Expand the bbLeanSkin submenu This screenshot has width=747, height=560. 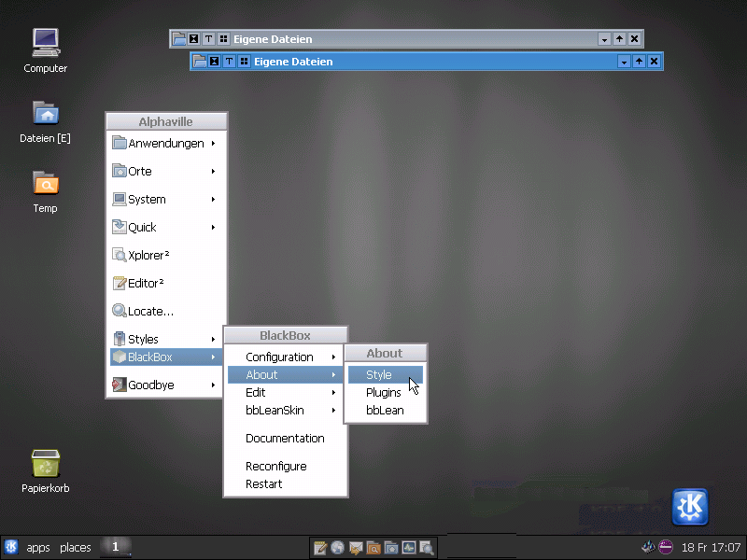click(285, 410)
